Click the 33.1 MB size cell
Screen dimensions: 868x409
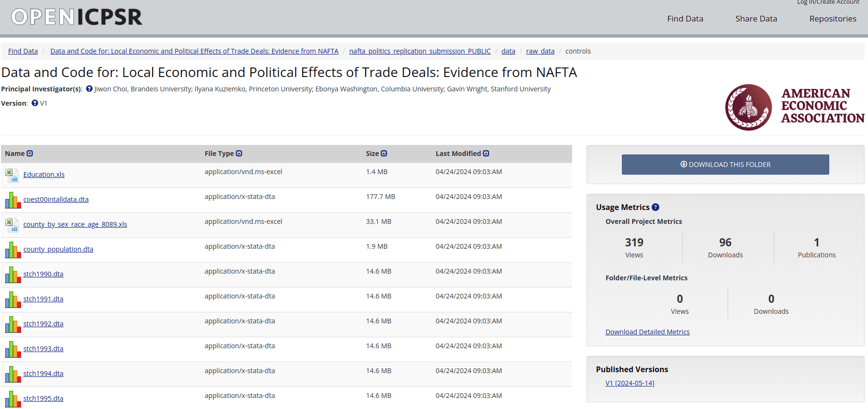tap(379, 221)
